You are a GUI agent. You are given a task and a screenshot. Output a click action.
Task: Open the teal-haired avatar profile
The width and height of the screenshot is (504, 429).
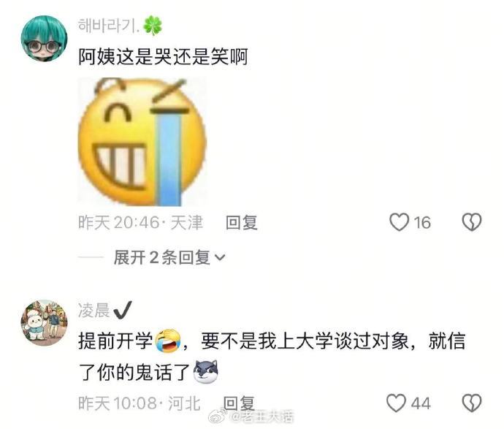[x=44, y=37]
